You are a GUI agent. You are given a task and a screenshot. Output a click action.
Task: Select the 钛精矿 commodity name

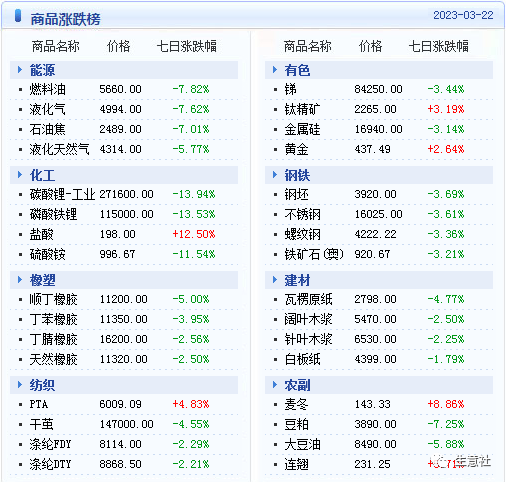pos(302,109)
